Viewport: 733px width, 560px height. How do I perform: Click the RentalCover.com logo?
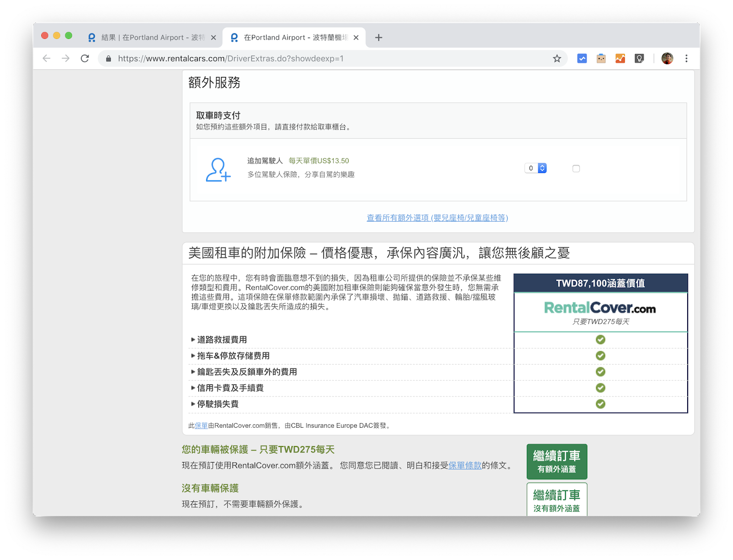pyautogui.click(x=600, y=308)
